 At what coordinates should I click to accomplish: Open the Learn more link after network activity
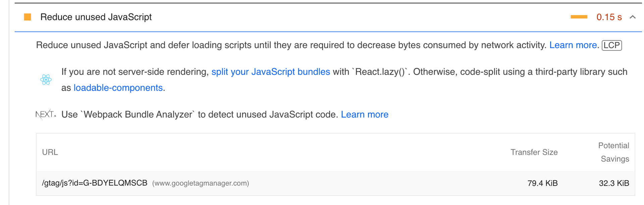(573, 45)
